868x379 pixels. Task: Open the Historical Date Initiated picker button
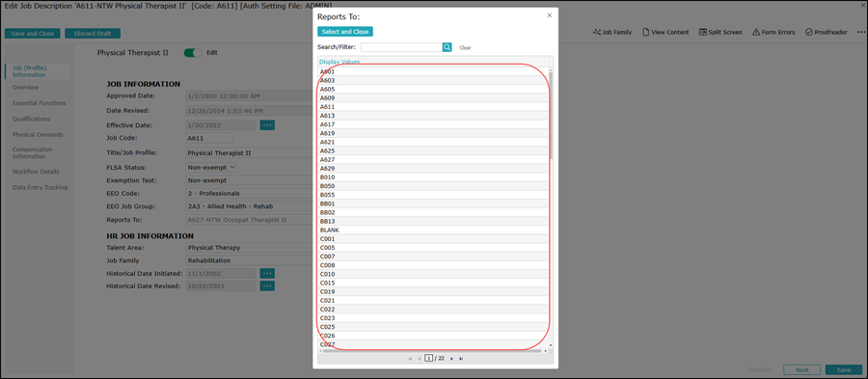(x=267, y=273)
